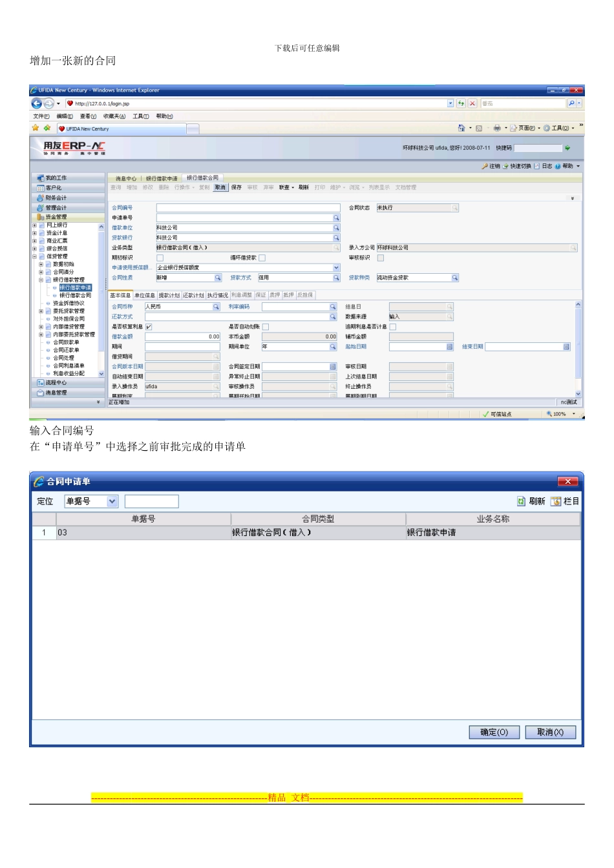This screenshot has width=614, height=868.
Task: Switch to the 消息中心 tab
Action: pyautogui.click(x=126, y=178)
